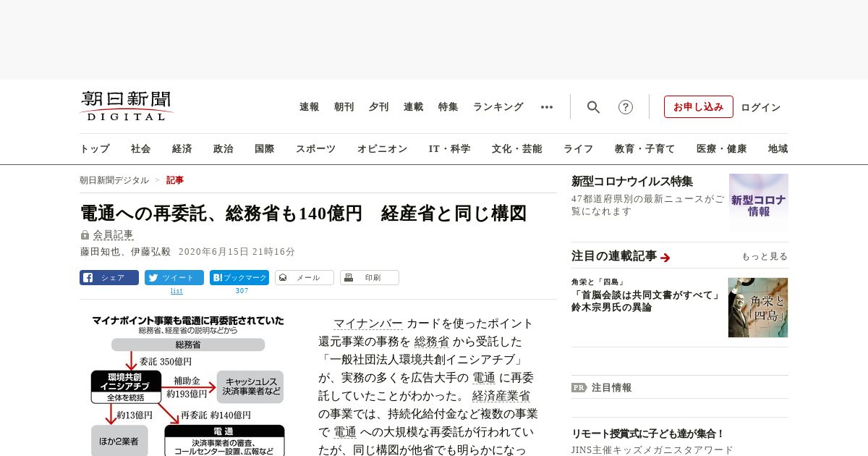The width and height of the screenshot is (868, 456).
Task: Go to the 経済 section tab
Action: tap(182, 149)
